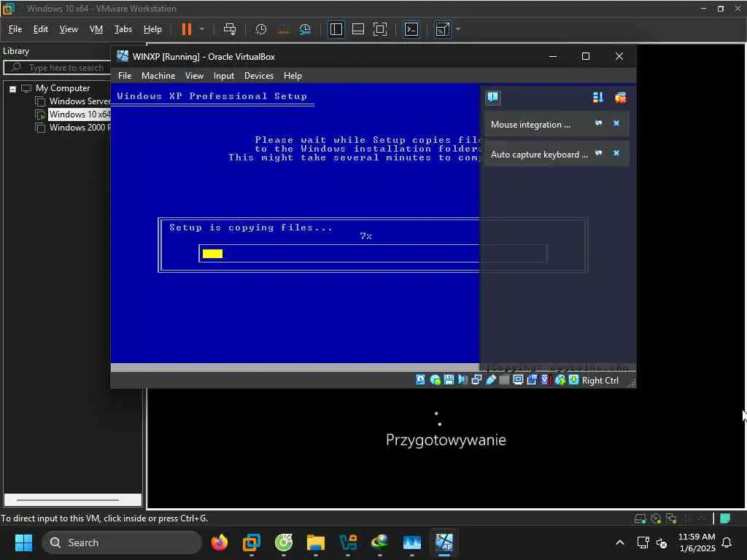This screenshot has width=747, height=560.
Task: Select Windows 2000 VM in library
Action: click(80, 128)
